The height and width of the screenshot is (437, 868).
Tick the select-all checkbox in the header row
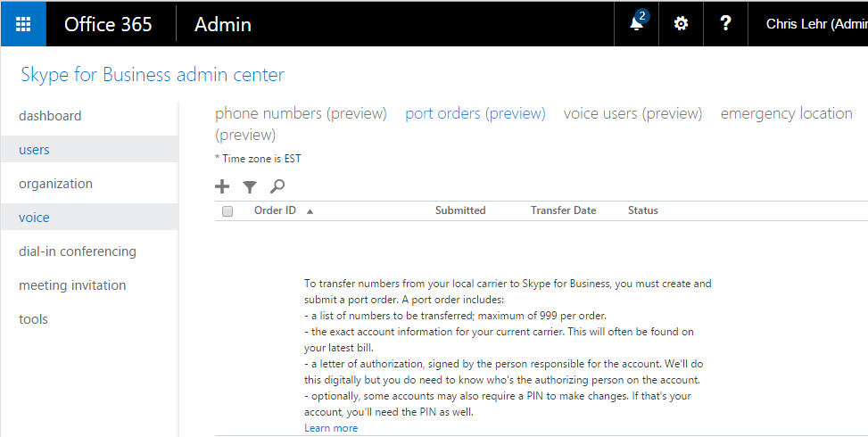click(227, 211)
